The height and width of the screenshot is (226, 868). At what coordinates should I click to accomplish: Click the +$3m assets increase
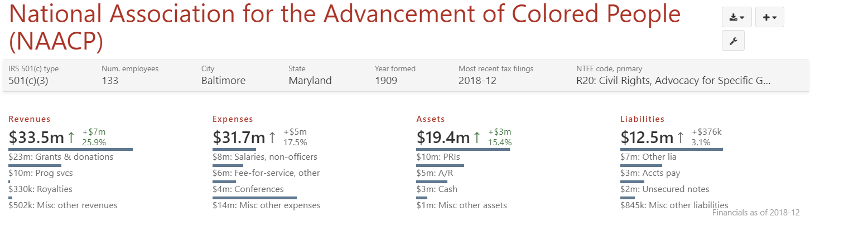tap(500, 132)
